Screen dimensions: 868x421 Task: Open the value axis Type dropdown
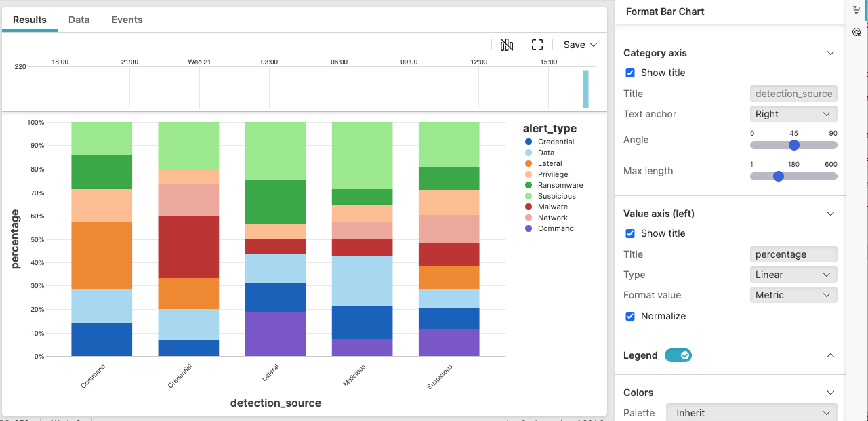(793, 275)
